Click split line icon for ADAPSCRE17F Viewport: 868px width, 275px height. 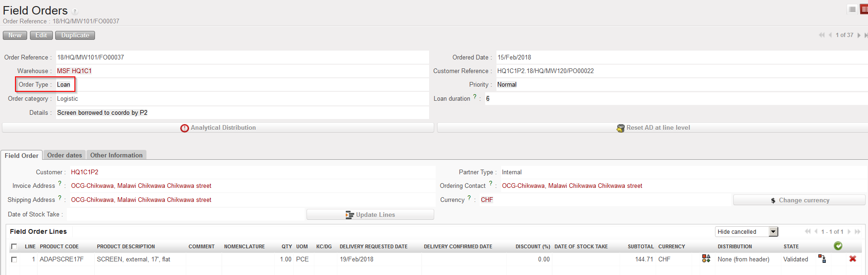(x=822, y=259)
